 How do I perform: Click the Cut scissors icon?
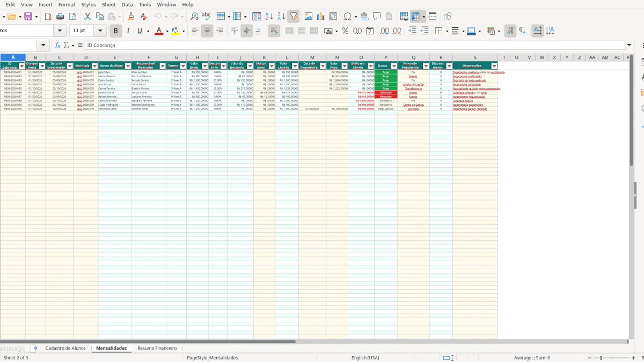point(87,16)
